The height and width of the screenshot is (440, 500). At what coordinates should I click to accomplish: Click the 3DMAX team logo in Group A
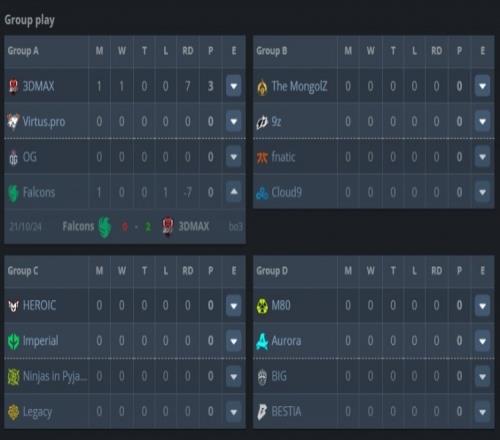[13, 86]
